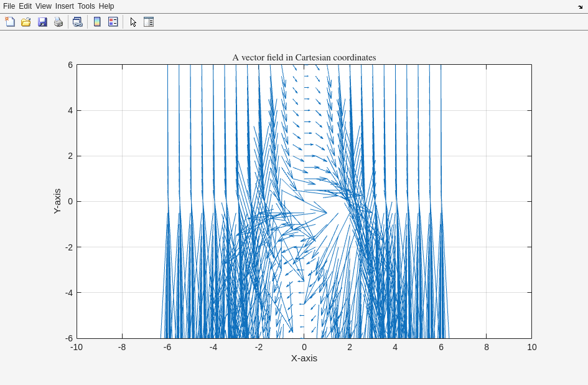The width and height of the screenshot is (588, 385).
Task: Open the Property Inspector icon
Action: tap(149, 22)
